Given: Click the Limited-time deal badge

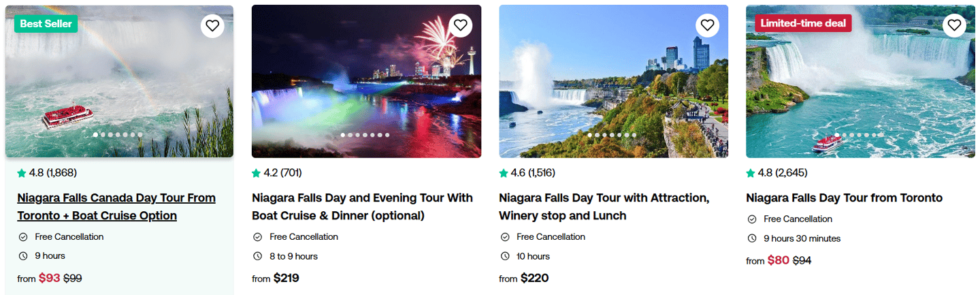Looking at the screenshot, I should (803, 23).
